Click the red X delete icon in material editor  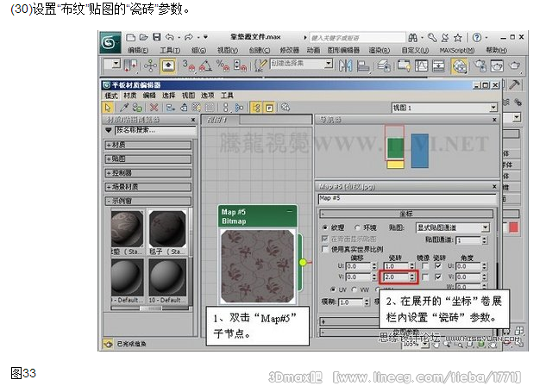(x=153, y=107)
